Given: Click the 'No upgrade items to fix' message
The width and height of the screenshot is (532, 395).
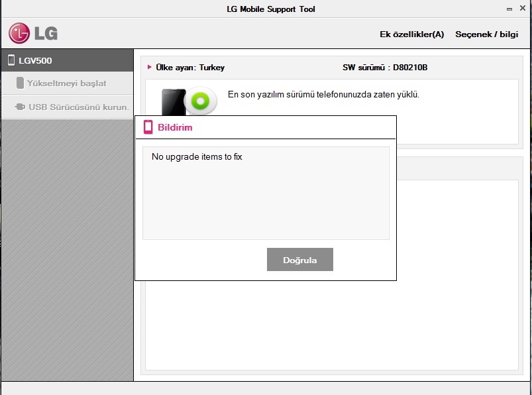Looking at the screenshot, I should pos(197,157).
